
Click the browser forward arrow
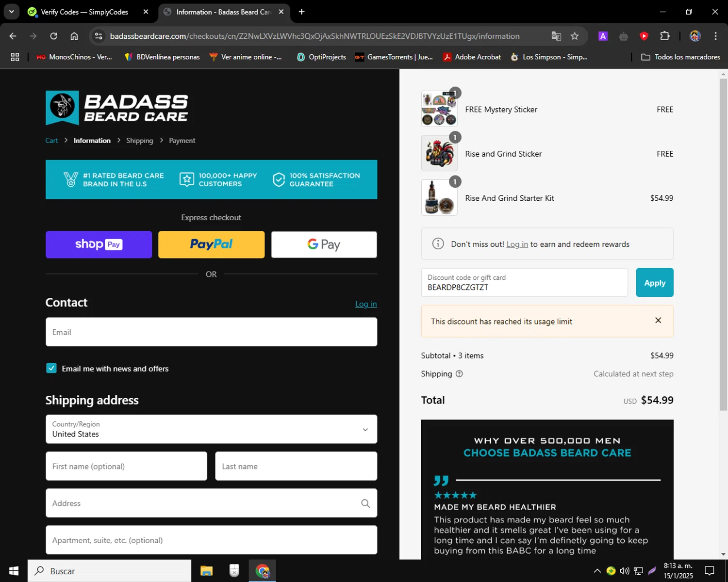pyautogui.click(x=33, y=36)
